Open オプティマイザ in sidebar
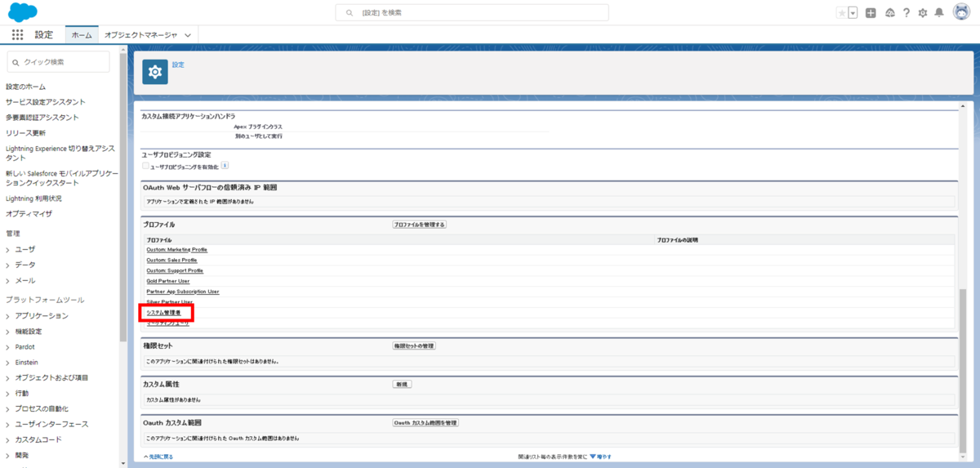 pos(29,214)
